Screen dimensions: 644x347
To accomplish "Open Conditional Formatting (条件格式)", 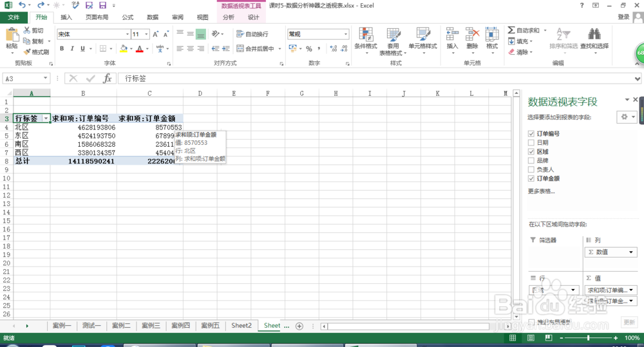I will (x=366, y=41).
